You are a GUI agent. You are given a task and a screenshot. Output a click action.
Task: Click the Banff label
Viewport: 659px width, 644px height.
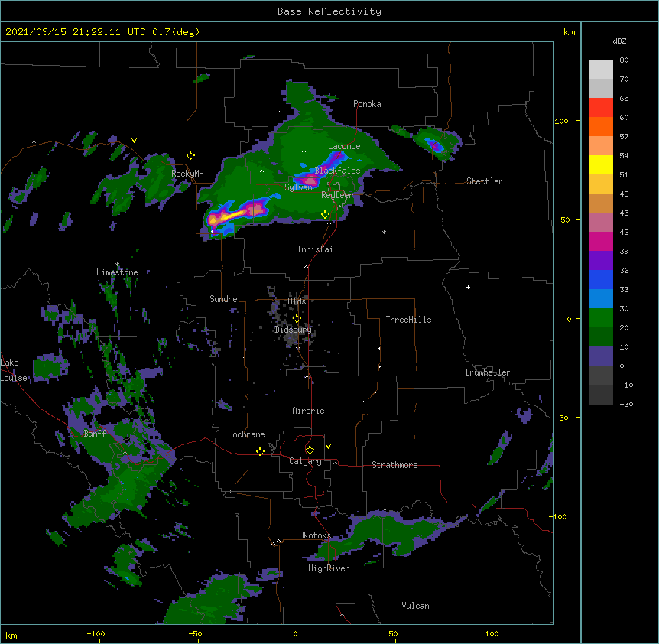[95, 434]
